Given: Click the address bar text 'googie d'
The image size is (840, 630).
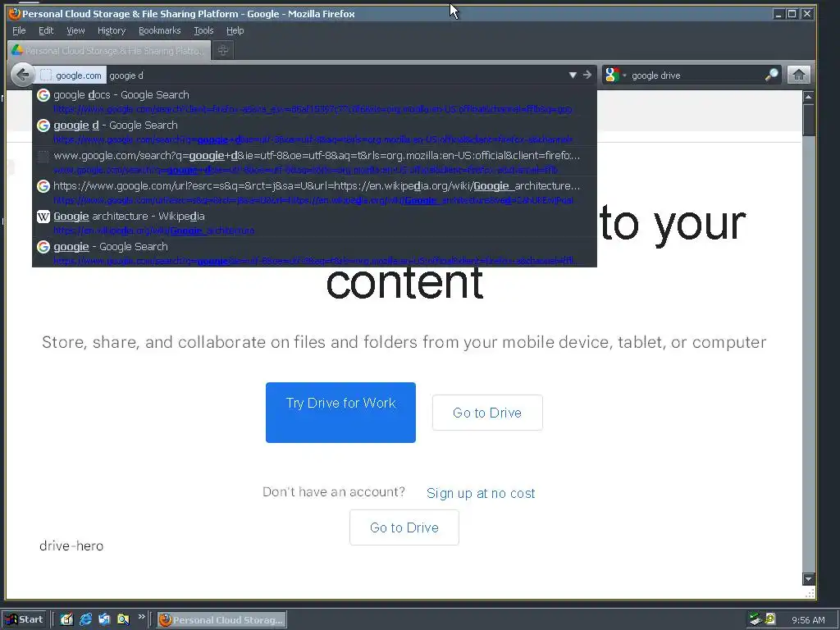Looking at the screenshot, I should point(126,75).
